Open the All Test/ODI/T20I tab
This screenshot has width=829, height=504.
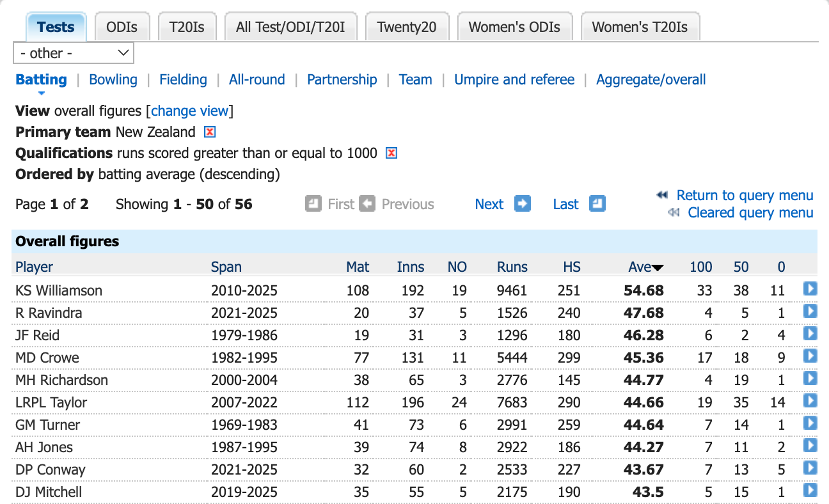pos(290,27)
